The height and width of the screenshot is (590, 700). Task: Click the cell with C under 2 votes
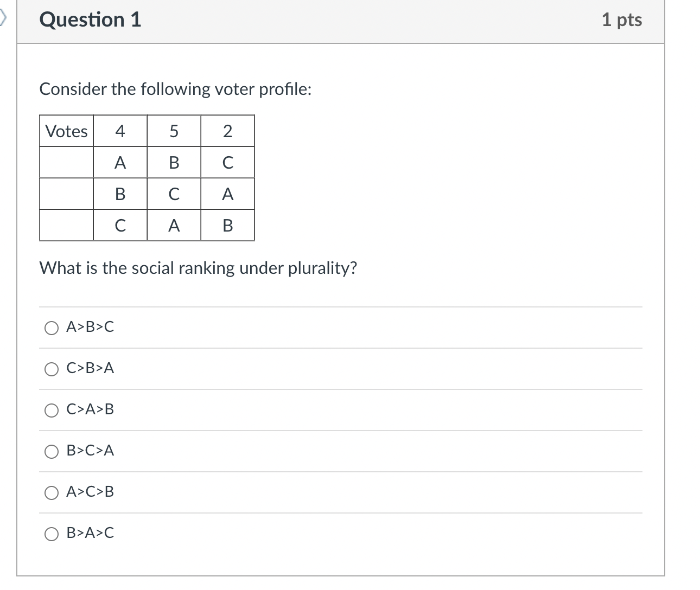pos(227,162)
